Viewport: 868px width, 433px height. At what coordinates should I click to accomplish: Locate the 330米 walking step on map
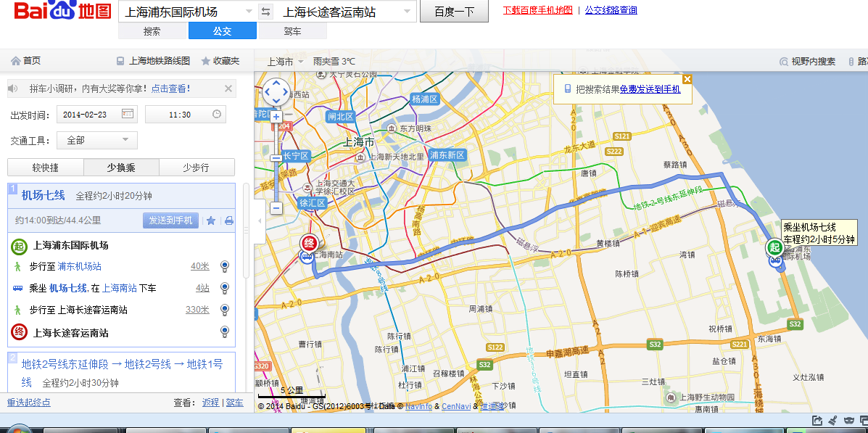pos(224,310)
